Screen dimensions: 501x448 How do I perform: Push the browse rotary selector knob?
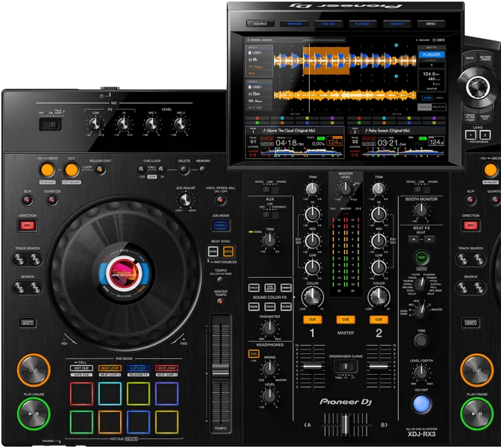(x=478, y=87)
